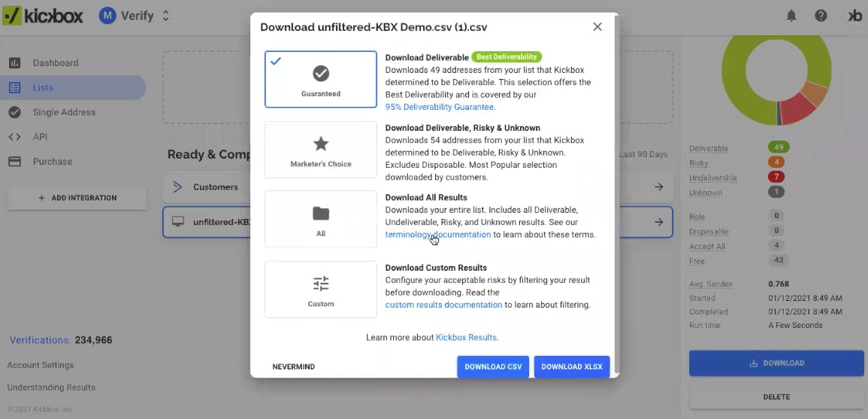Click the orange 4 Risky badge
The width and height of the screenshot is (868, 419).
pyautogui.click(x=776, y=162)
